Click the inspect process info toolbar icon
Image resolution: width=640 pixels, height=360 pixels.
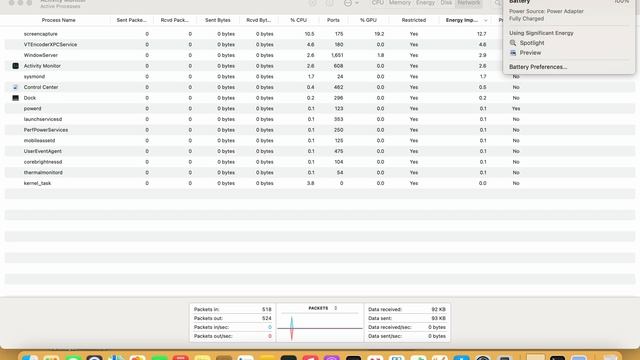tap(329, 3)
